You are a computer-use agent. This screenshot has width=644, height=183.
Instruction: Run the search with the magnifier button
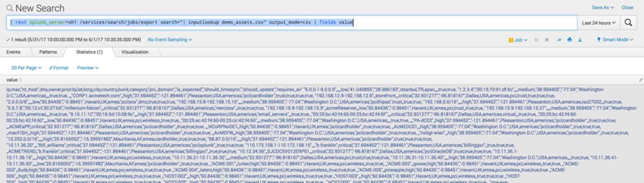point(628,23)
